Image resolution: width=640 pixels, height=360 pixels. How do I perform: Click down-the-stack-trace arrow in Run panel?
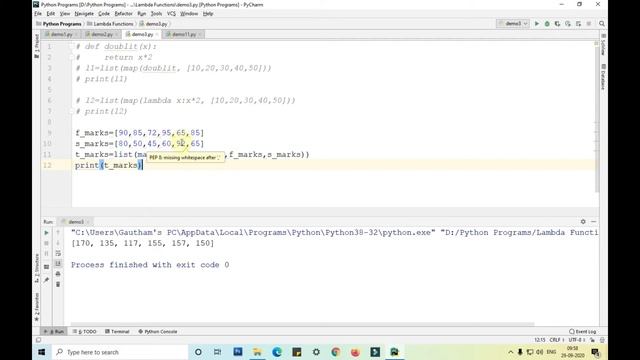[58, 243]
